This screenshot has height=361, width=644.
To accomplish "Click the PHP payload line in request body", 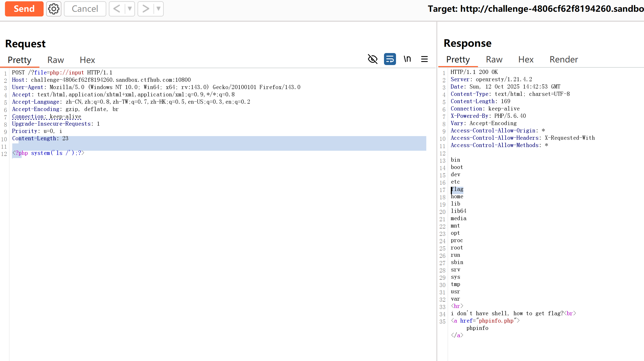I will [48, 153].
